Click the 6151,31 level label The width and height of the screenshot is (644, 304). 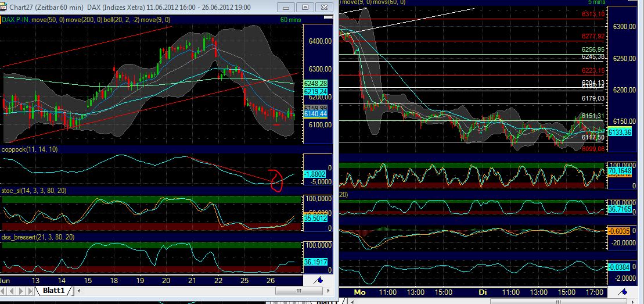[x=593, y=116]
